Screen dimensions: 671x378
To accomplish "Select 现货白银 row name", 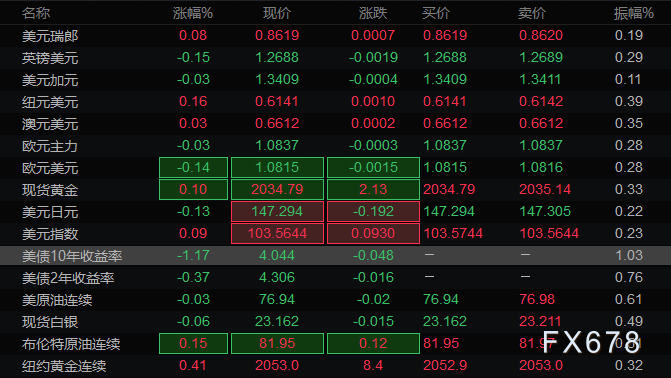I will coord(50,321).
